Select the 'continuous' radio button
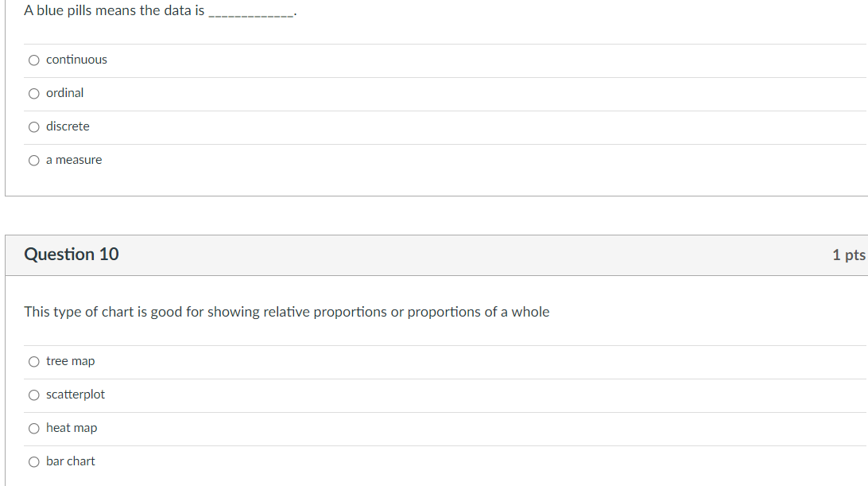The height and width of the screenshot is (486, 868). [x=33, y=60]
